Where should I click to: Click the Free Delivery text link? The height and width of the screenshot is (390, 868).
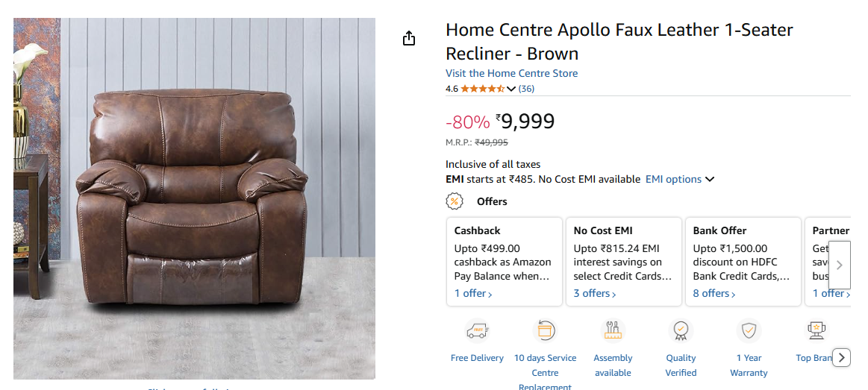[477, 358]
